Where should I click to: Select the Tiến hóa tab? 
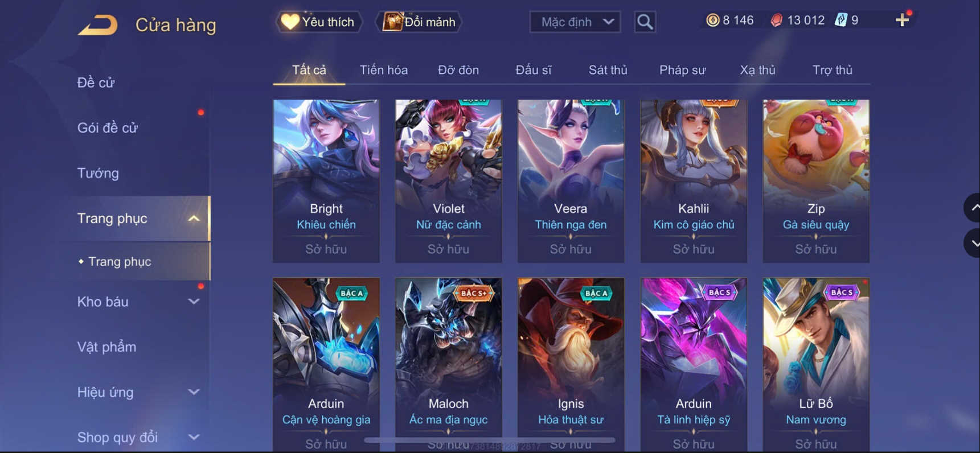point(383,70)
